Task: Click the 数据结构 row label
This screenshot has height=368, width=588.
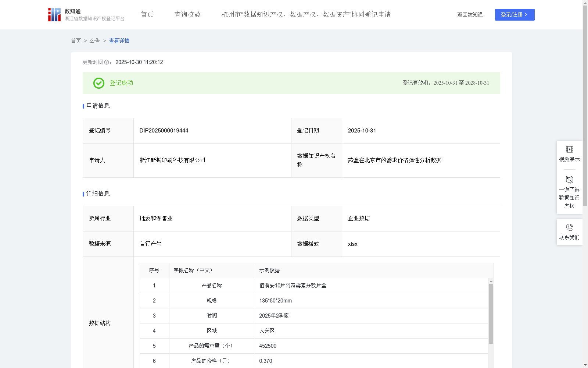Action: pos(100,323)
